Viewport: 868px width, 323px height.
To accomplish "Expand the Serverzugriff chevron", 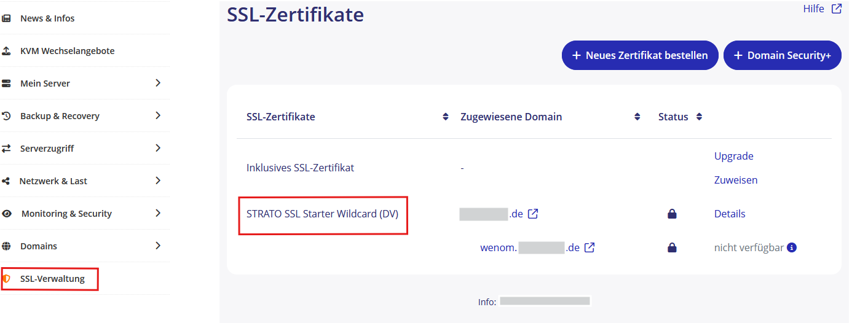I will pos(158,148).
